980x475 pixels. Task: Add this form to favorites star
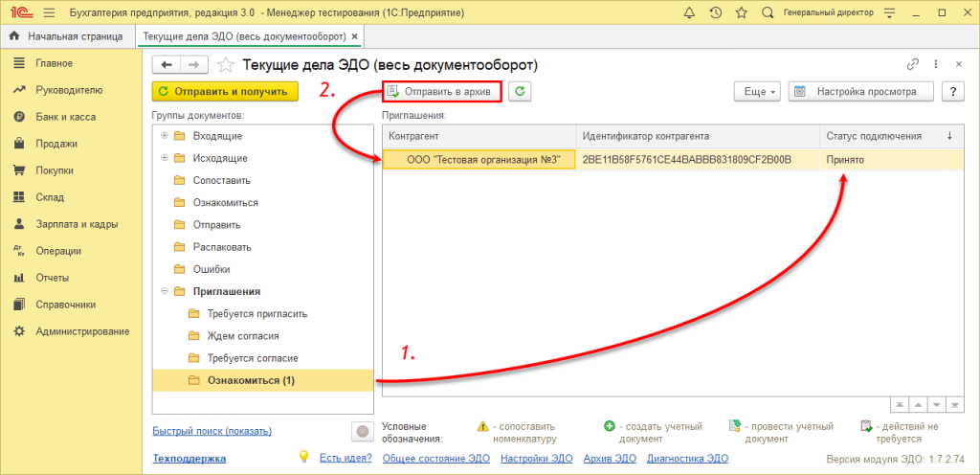click(x=226, y=64)
